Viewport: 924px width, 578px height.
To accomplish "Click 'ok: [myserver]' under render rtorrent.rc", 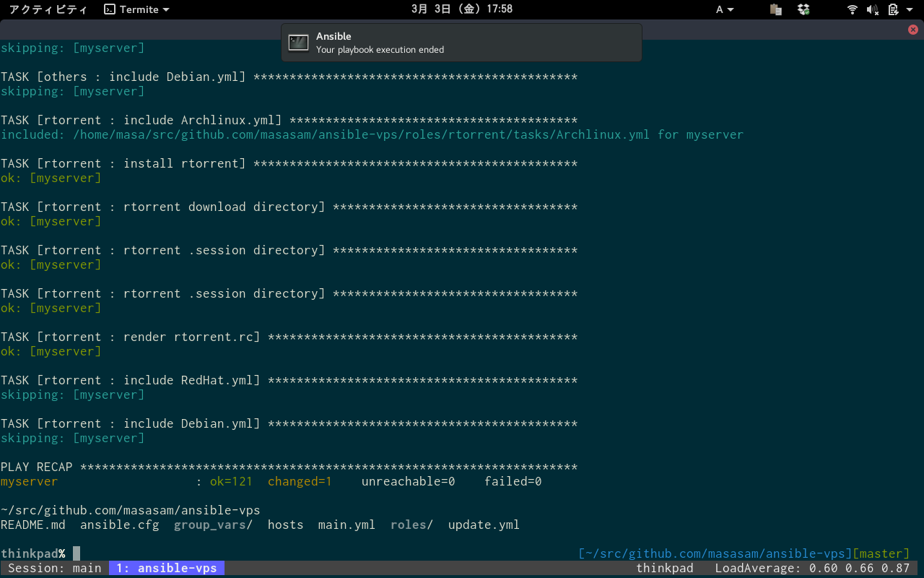I will click(51, 351).
